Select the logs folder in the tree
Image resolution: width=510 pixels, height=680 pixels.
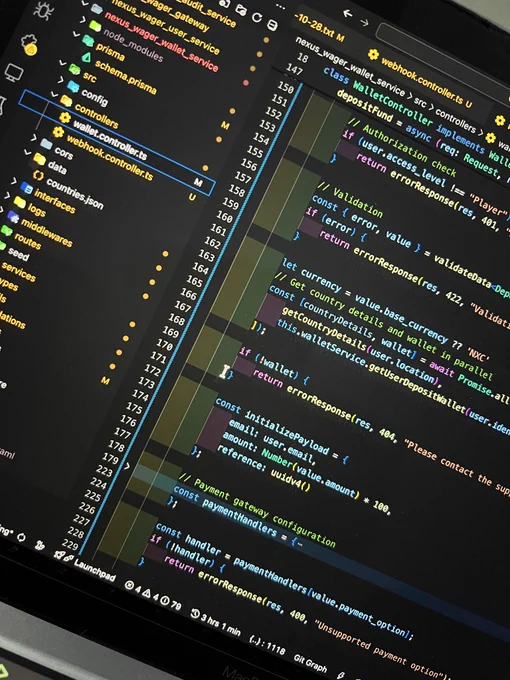[37, 209]
